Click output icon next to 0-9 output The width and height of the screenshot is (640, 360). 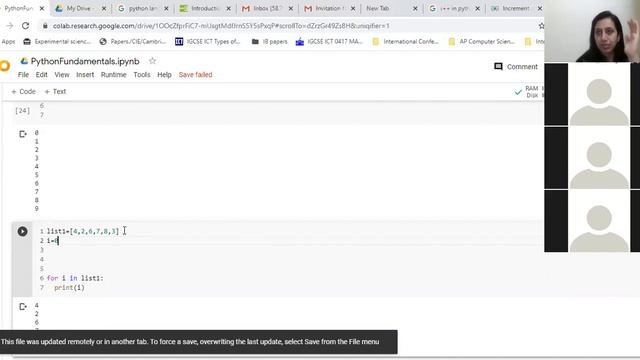23,134
